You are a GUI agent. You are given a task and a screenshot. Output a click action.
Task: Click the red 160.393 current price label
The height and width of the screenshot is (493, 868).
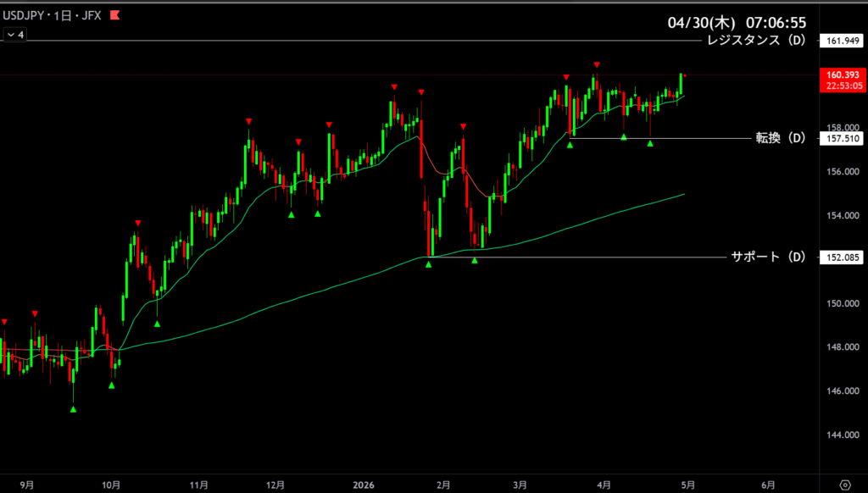pyautogui.click(x=842, y=75)
